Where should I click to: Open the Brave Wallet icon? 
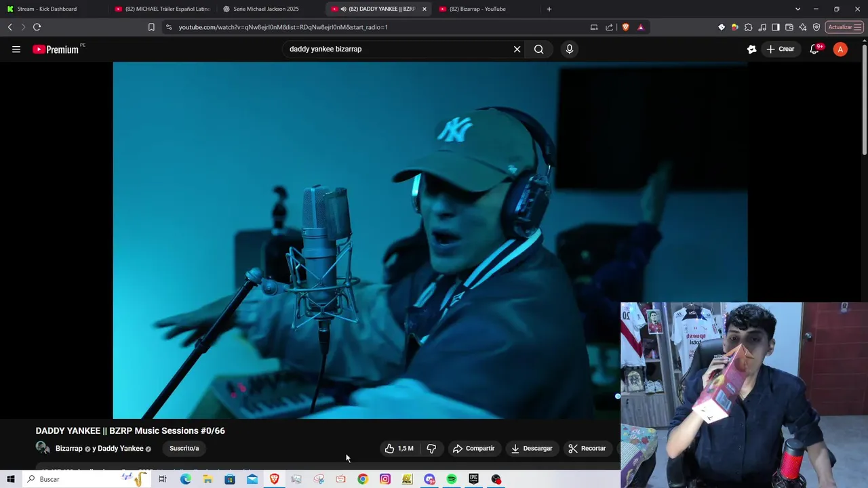789,27
